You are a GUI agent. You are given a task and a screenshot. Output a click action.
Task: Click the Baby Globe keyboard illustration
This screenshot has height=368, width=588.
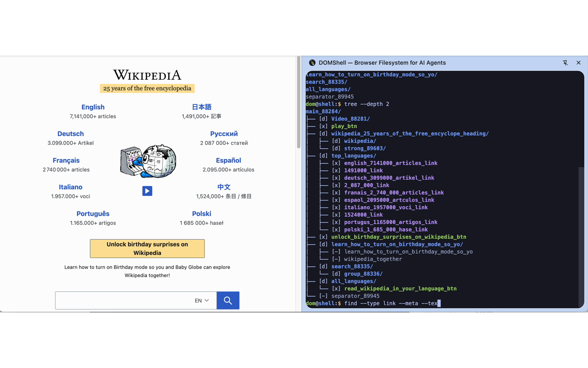pos(148,161)
